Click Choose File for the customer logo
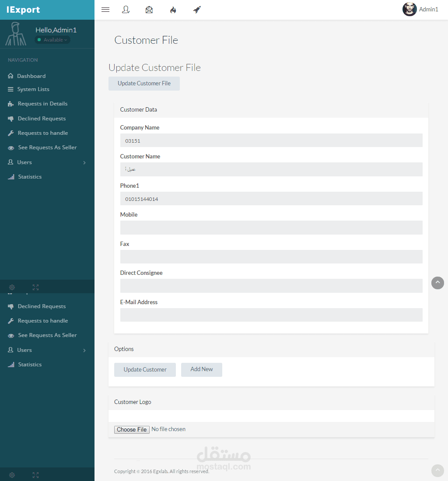The height and width of the screenshot is (481, 448). [132, 429]
